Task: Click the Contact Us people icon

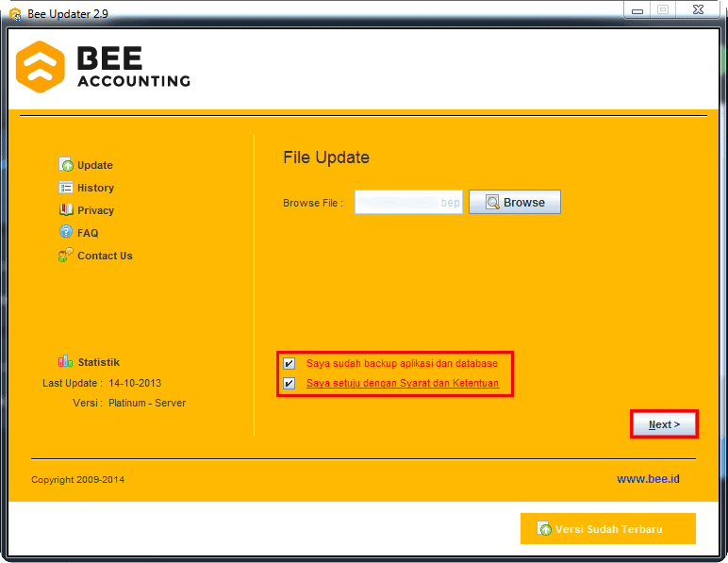Action: (65, 255)
